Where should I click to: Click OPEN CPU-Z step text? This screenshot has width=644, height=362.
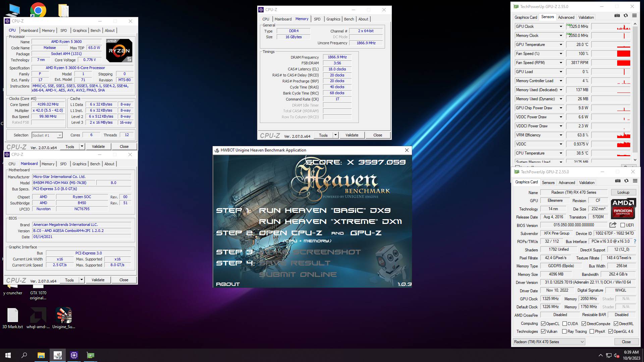pyautogui.click(x=290, y=233)
